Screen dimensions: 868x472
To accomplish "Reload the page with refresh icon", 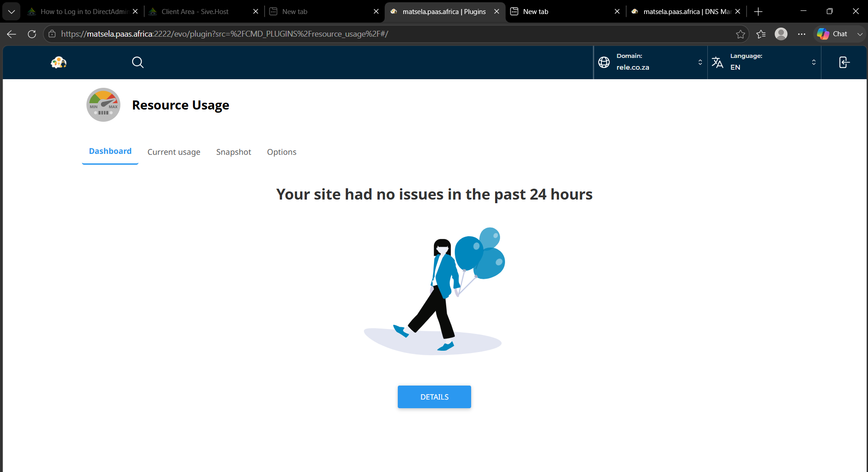I will pos(32,34).
